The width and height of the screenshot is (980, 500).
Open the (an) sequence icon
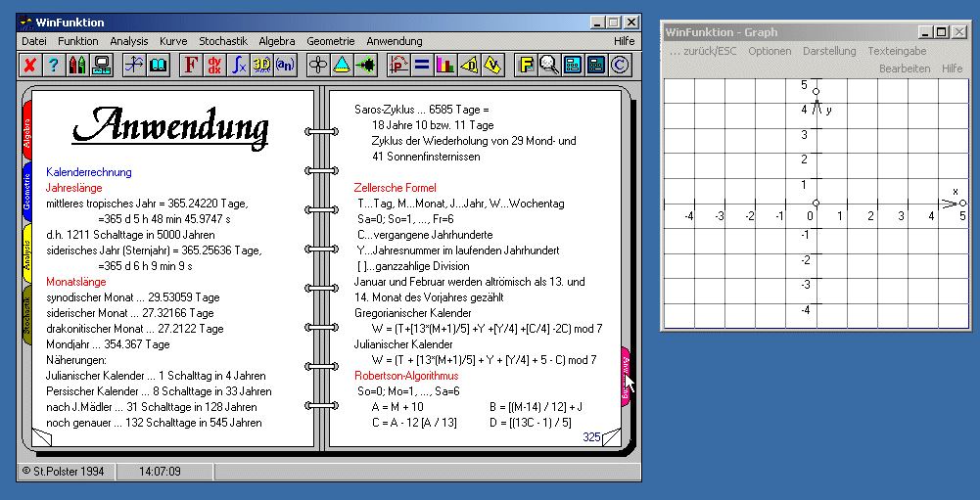[286, 65]
